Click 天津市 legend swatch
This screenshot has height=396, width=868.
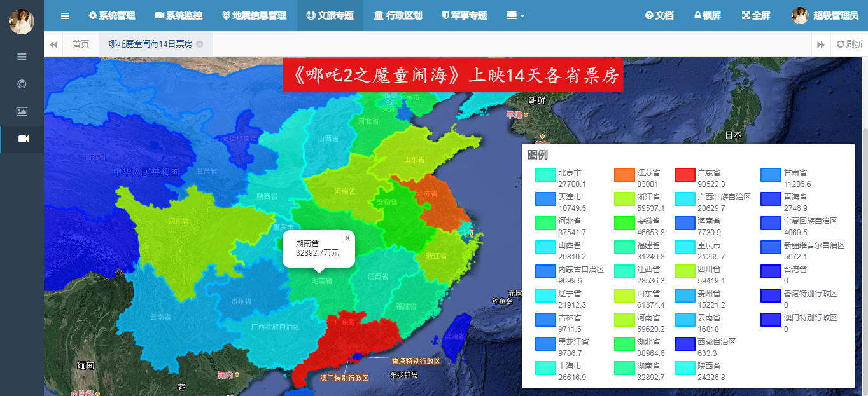click(545, 199)
